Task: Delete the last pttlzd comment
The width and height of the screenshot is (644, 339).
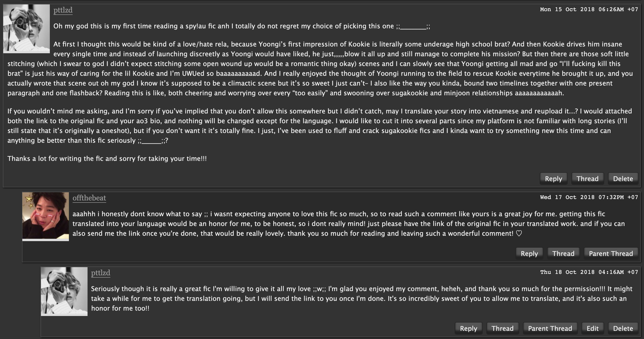Action: (x=623, y=328)
